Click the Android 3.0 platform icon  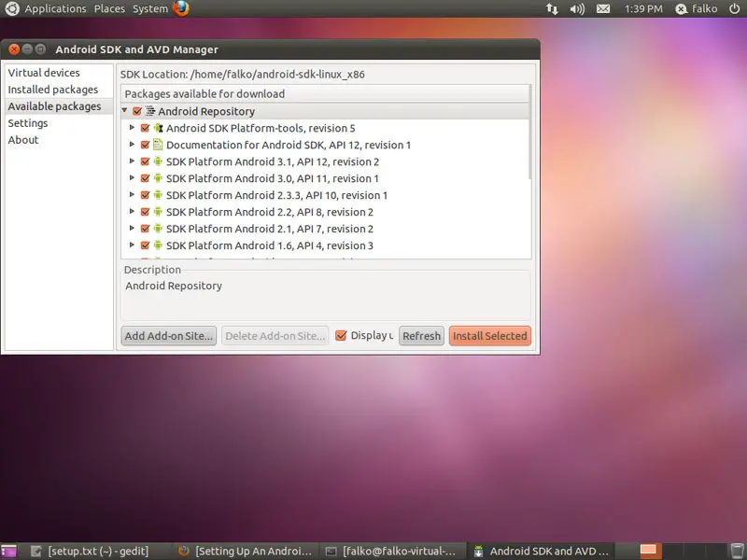point(158,178)
